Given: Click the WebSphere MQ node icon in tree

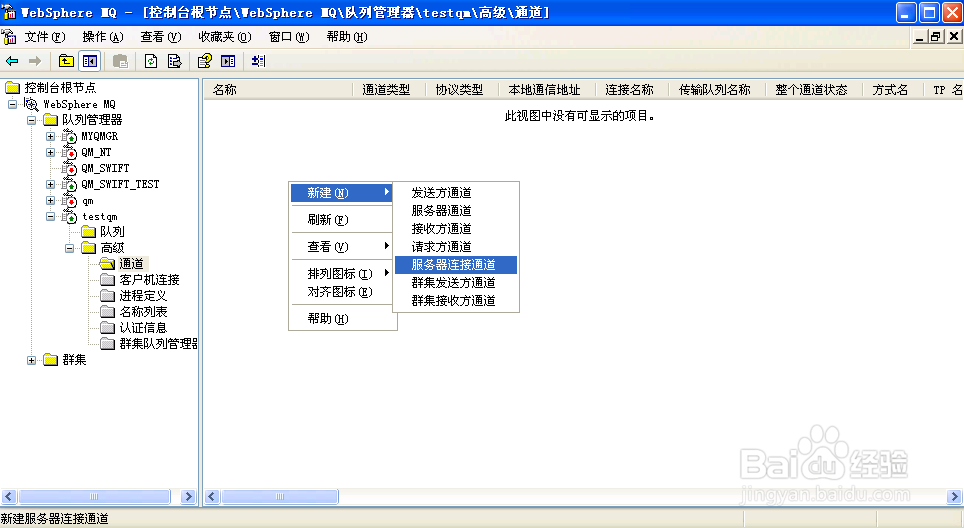Looking at the screenshot, I should pos(31,104).
